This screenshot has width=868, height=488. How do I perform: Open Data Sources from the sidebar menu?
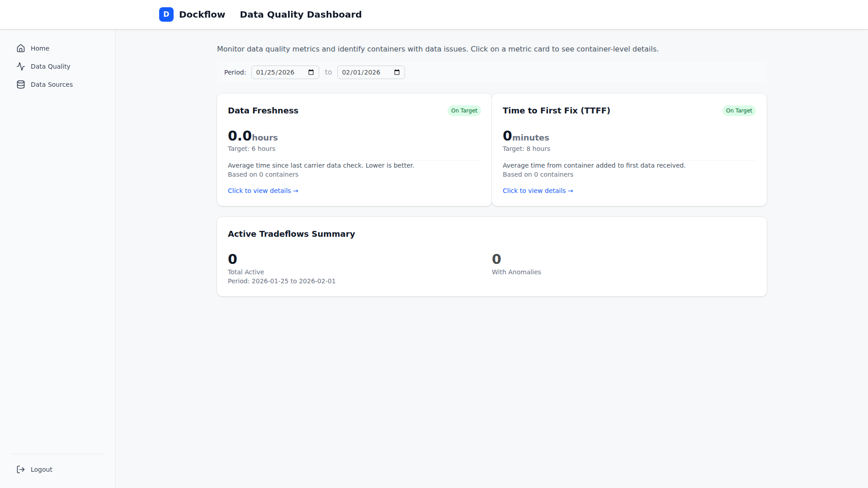[52, 84]
